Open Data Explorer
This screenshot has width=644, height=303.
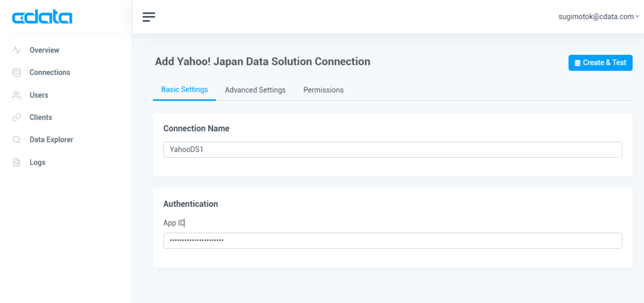coord(51,140)
